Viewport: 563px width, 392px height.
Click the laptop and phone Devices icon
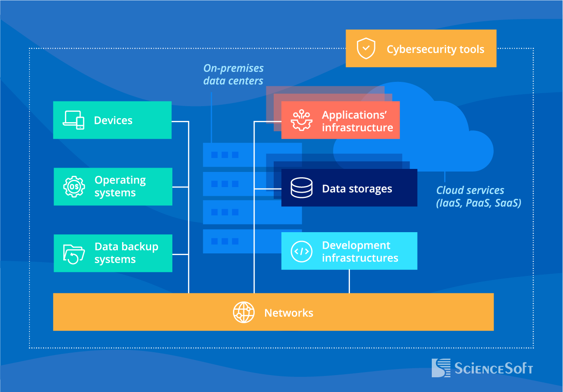(x=74, y=120)
